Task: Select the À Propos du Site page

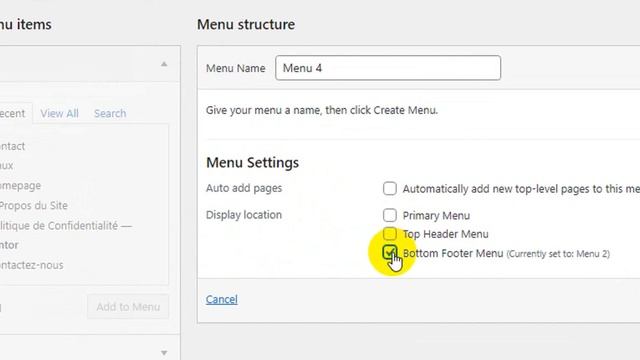Action: tap(33, 206)
